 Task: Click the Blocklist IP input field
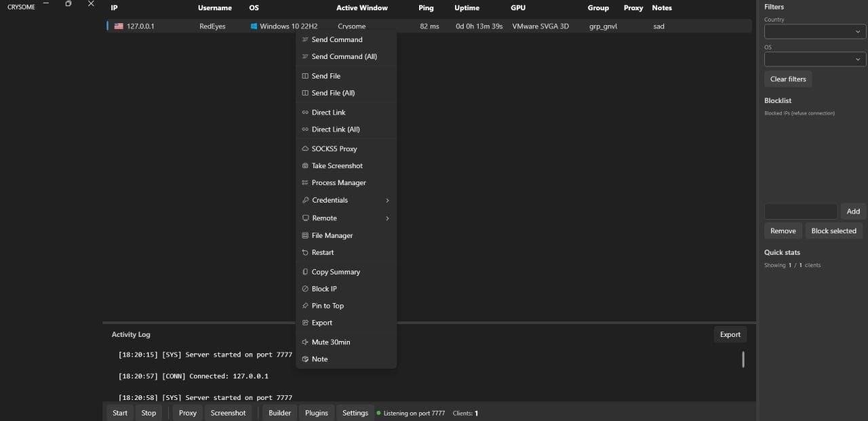pyautogui.click(x=801, y=212)
